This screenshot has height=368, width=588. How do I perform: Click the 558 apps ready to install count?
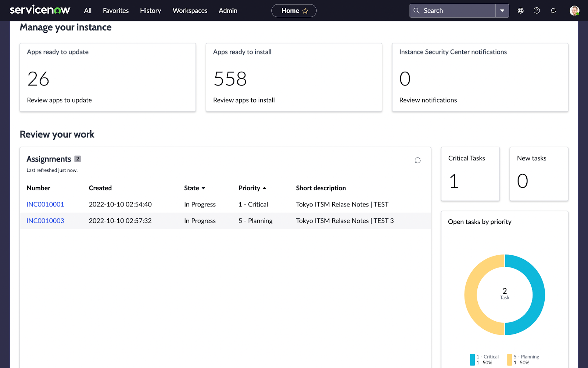230,79
